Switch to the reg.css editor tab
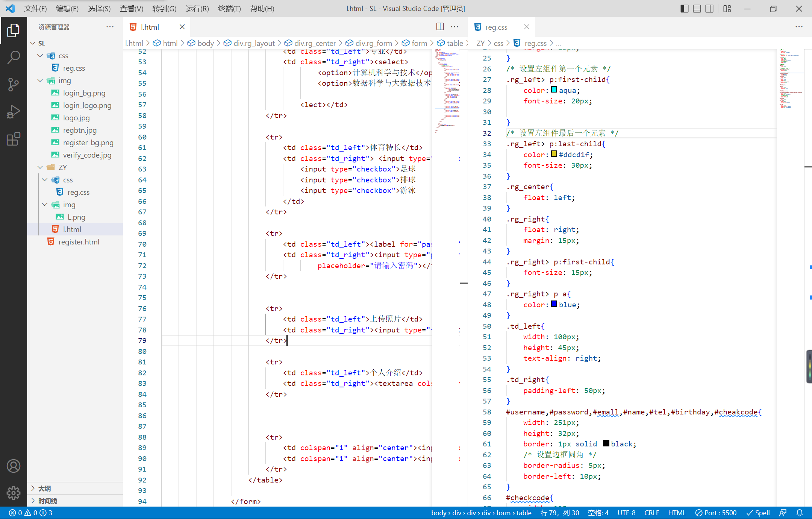 coord(496,27)
